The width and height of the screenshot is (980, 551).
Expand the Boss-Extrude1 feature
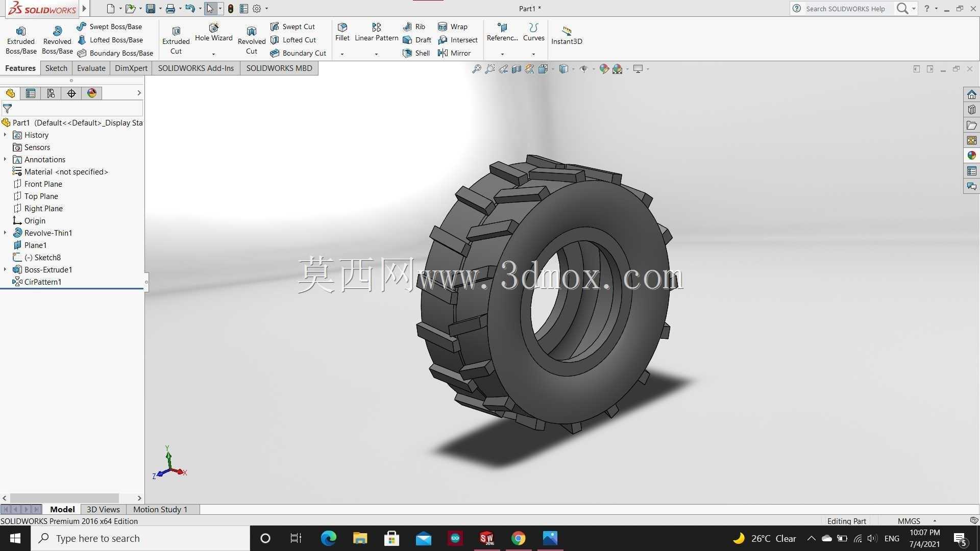coord(5,269)
